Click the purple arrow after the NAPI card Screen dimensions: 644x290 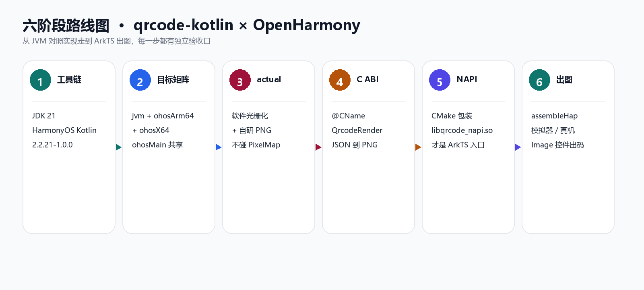pos(518,147)
